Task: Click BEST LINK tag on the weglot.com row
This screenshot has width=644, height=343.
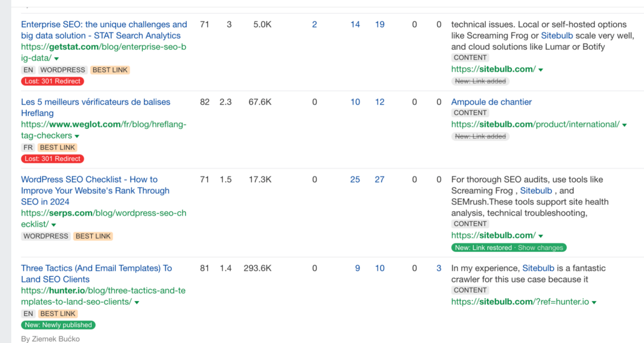Action: click(x=58, y=148)
